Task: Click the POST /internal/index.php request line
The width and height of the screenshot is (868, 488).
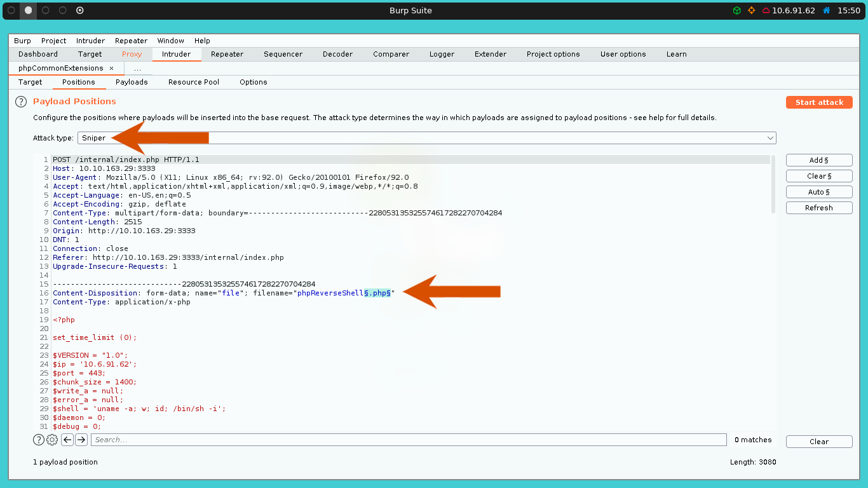Action: pyautogui.click(x=126, y=159)
